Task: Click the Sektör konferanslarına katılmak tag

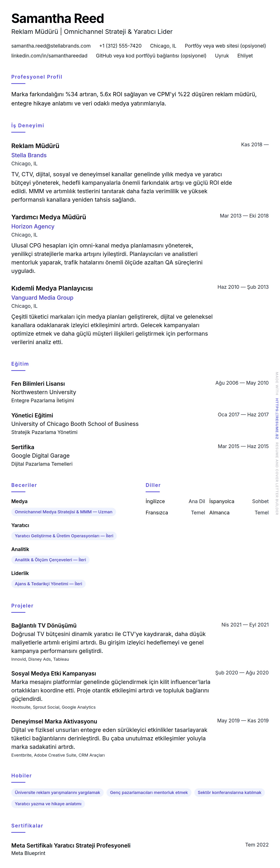Action: pos(229,793)
